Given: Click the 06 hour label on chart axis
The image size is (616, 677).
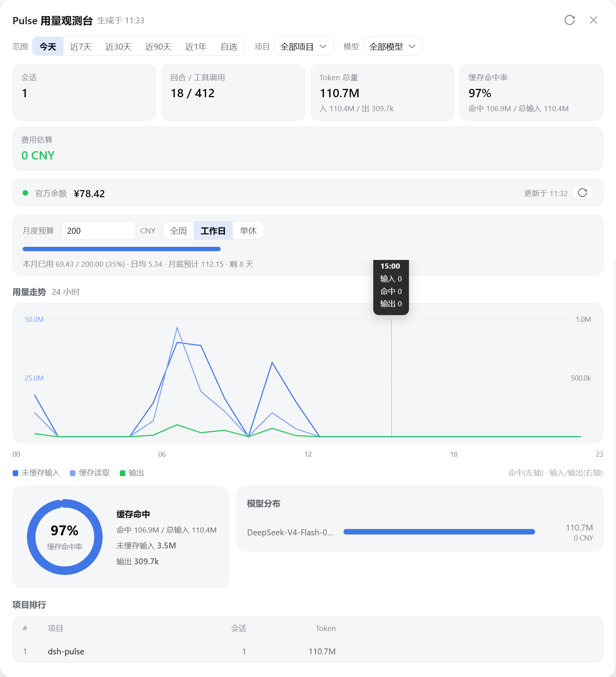Looking at the screenshot, I should coord(162,454).
